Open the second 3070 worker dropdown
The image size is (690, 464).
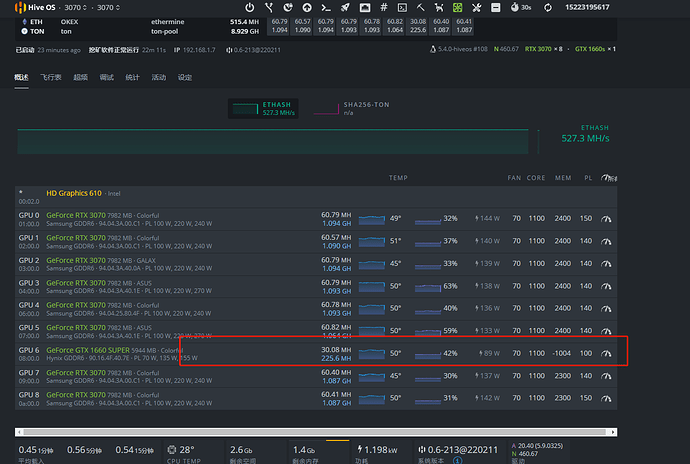tap(108, 7)
